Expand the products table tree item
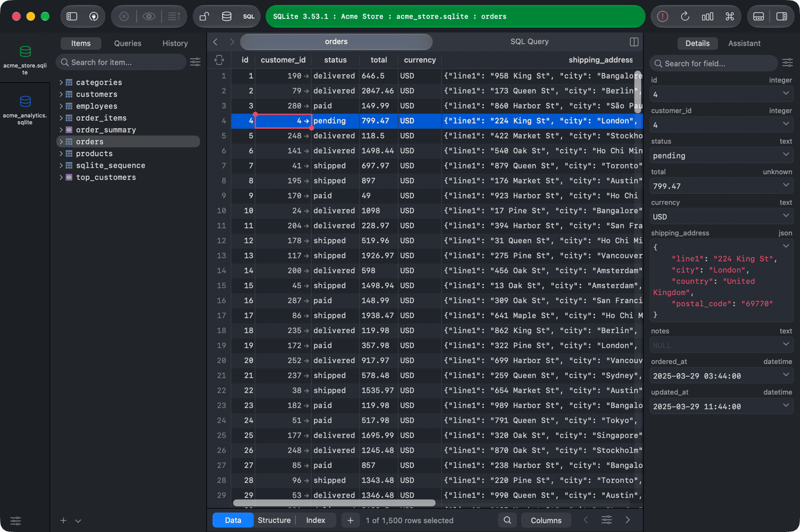800x532 pixels. pyautogui.click(x=61, y=154)
